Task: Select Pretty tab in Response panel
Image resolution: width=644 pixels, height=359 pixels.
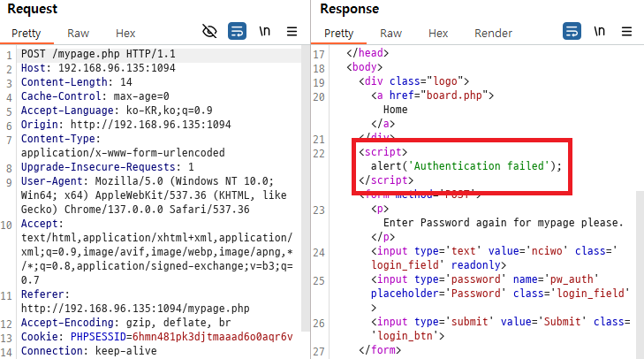Action: (339, 34)
